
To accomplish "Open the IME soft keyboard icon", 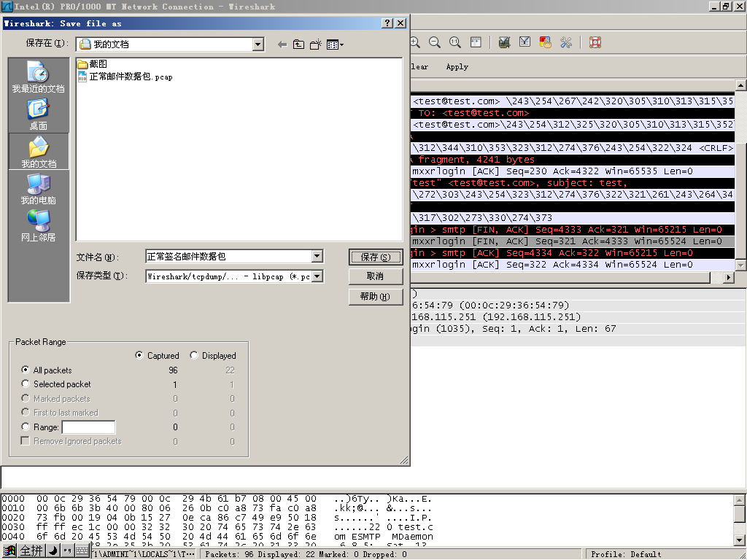I will pos(82,551).
